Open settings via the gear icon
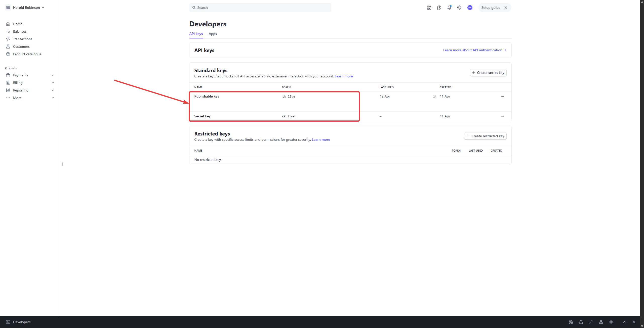Screen dimensions: 644x328 (x=459, y=8)
